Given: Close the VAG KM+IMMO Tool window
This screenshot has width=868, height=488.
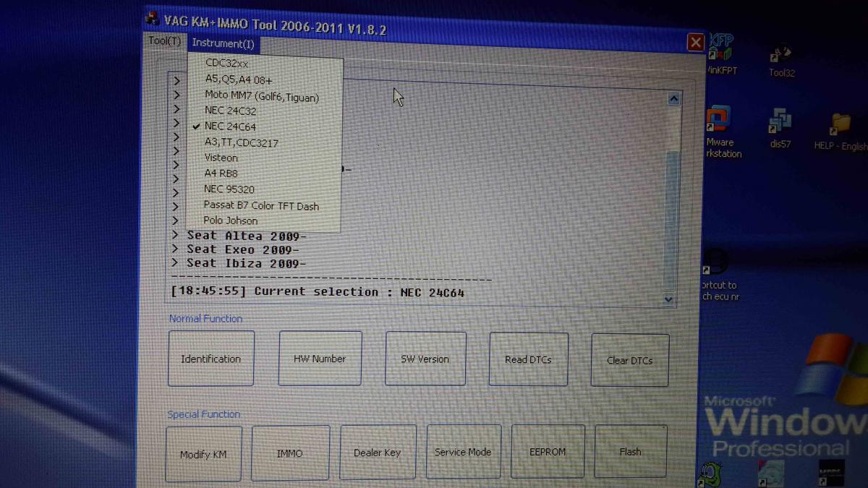Looking at the screenshot, I should [x=695, y=43].
